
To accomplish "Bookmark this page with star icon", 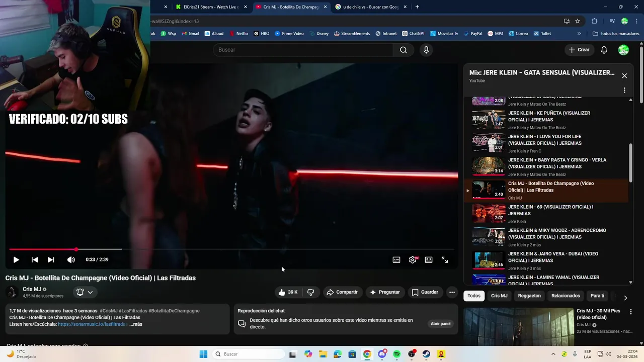I will [x=578, y=21].
